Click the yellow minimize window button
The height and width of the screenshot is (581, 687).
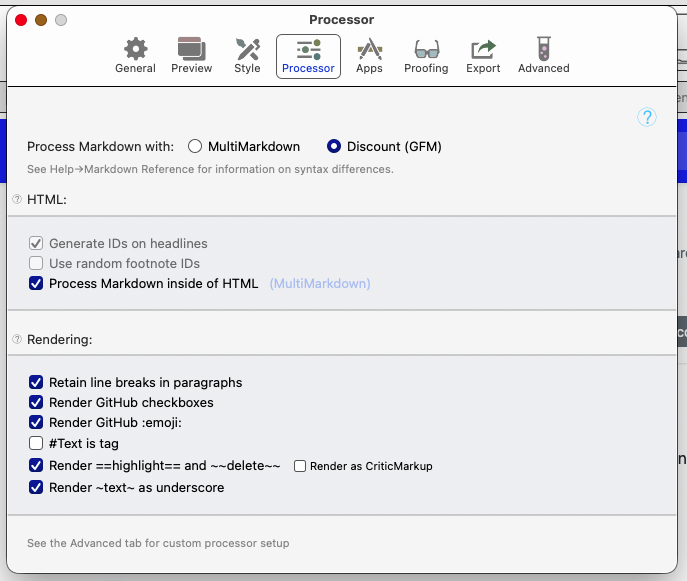click(x=41, y=20)
